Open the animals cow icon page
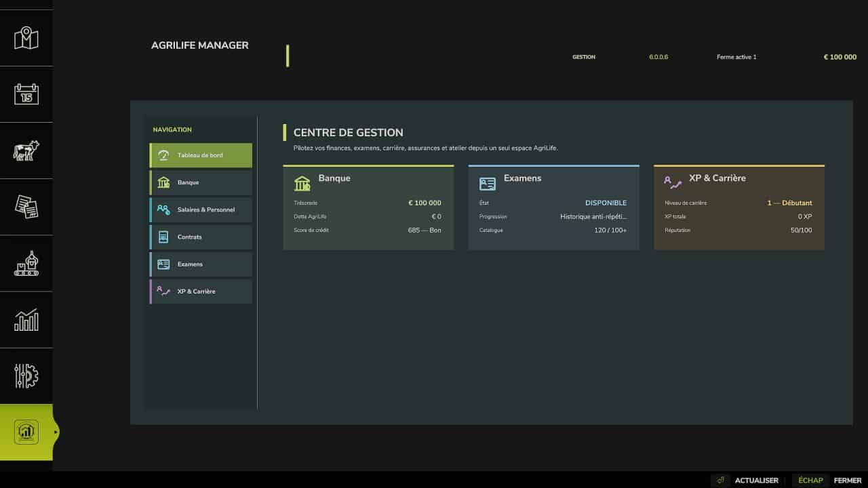The width and height of the screenshot is (868, 488). click(26, 150)
